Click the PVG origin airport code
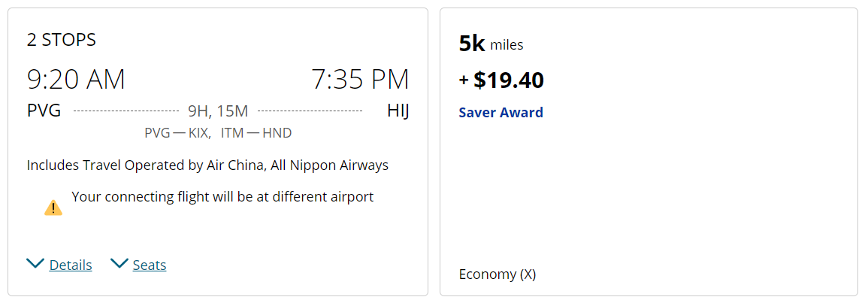The height and width of the screenshot is (303, 868). click(x=44, y=111)
